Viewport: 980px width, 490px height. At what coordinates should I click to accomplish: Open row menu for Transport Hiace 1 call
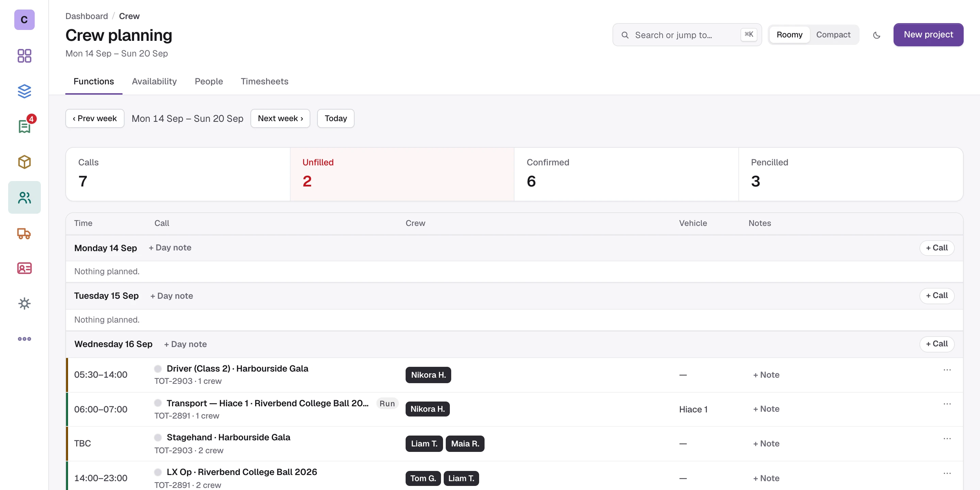click(947, 404)
